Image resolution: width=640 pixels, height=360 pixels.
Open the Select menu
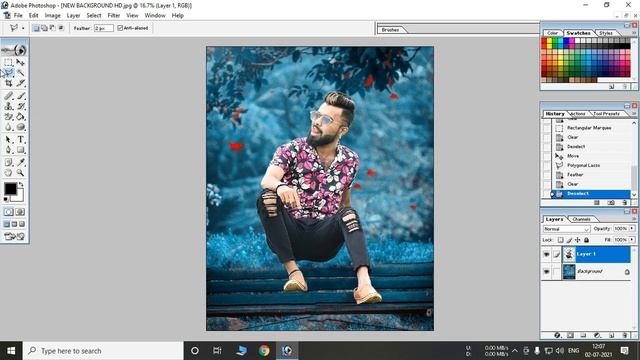(x=93, y=16)
